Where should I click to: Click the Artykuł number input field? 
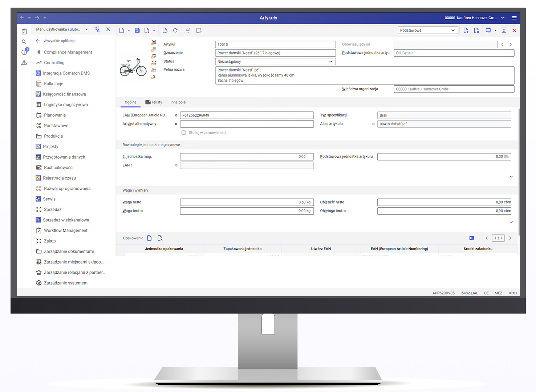pos(275,45)
